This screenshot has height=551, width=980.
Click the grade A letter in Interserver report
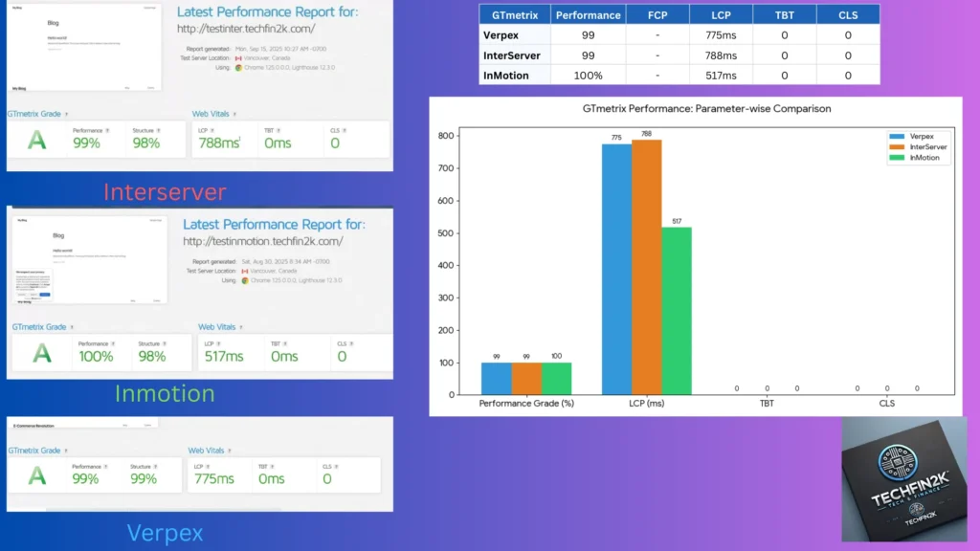37,140
